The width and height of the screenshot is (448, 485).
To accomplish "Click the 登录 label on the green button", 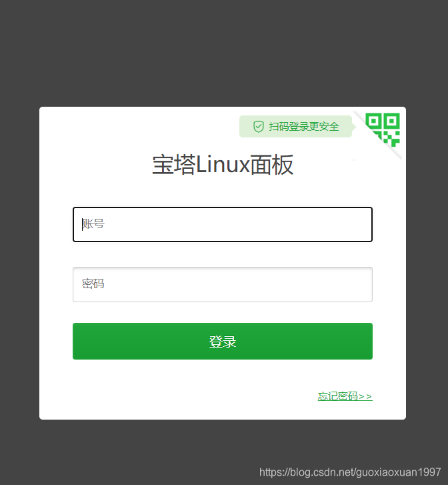I will (223, 342).
